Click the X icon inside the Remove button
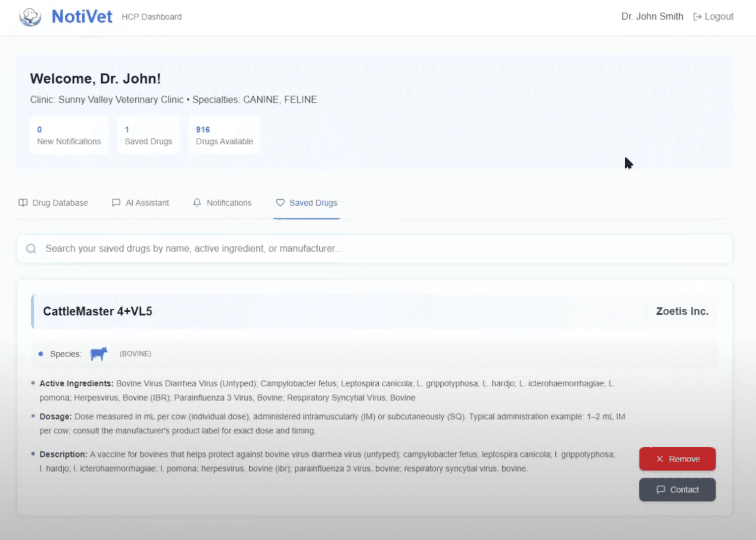The width and height of the screenshot is (756, 540). click(x=660, y=459)
